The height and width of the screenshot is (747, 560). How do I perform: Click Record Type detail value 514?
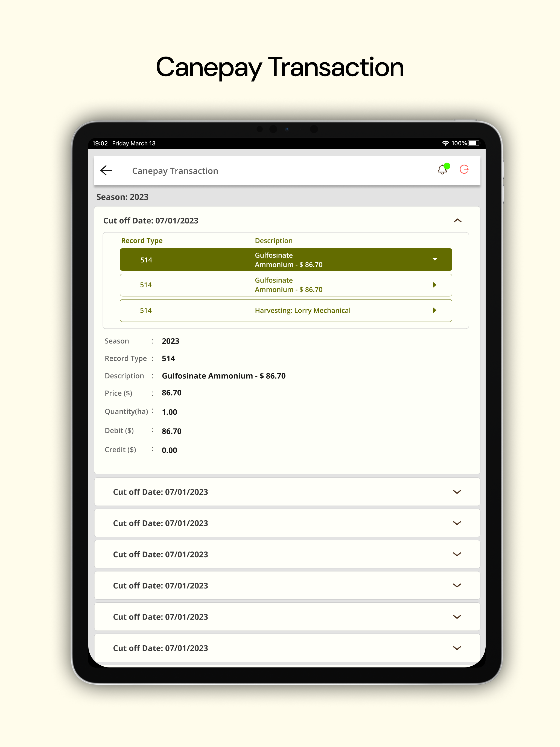coord(168,358)
